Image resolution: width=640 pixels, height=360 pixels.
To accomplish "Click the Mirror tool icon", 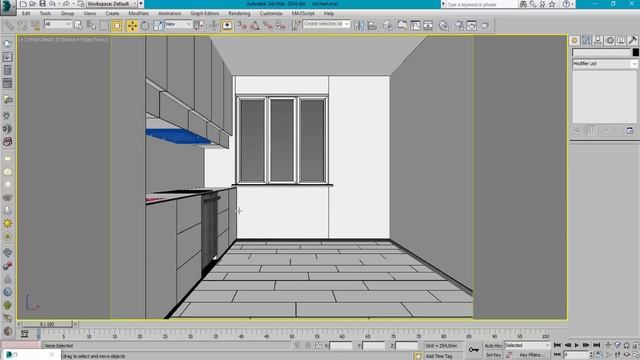I will (x=358, y=26).
